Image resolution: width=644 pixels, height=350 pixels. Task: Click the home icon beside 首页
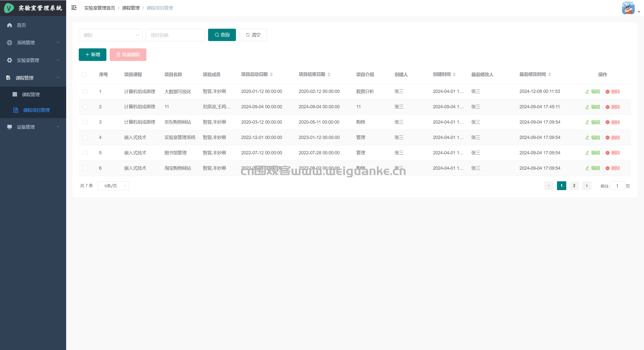pos(10,25)
